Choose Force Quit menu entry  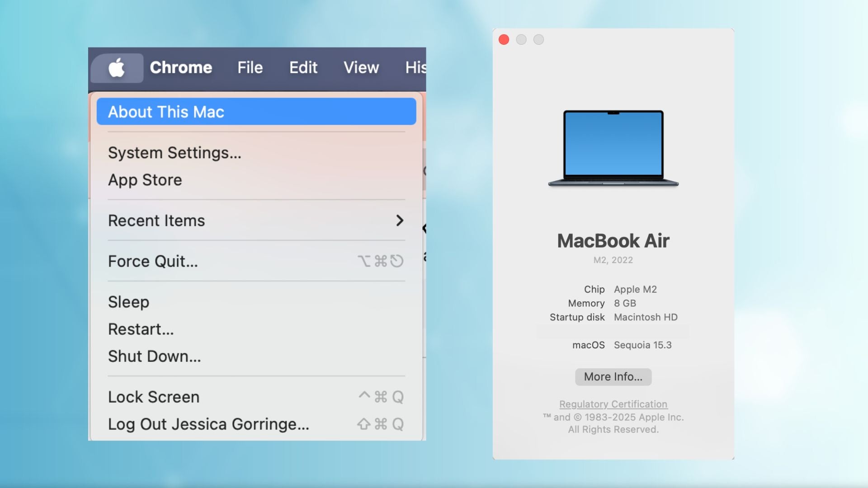point(256,261)
